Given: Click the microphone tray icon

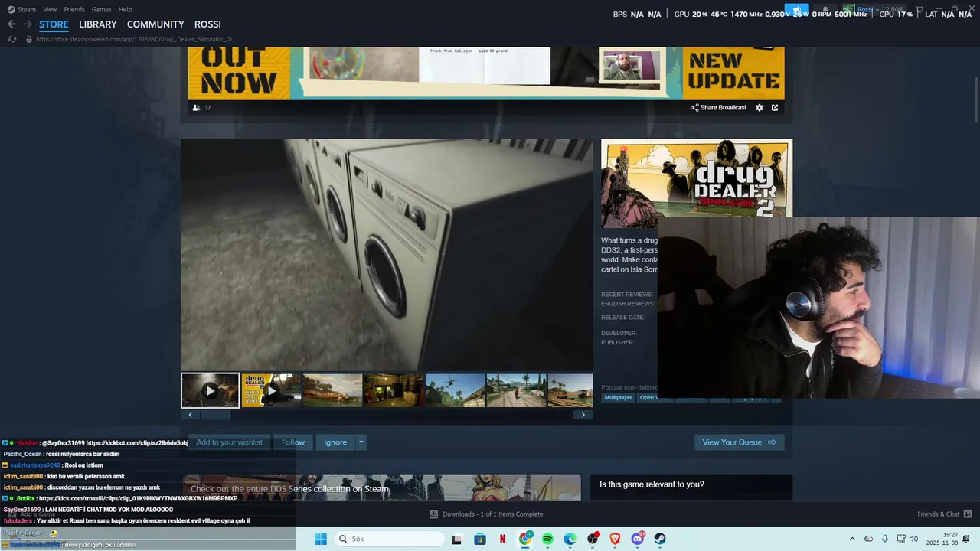Looking at the screenshot, I should (885, 539).
